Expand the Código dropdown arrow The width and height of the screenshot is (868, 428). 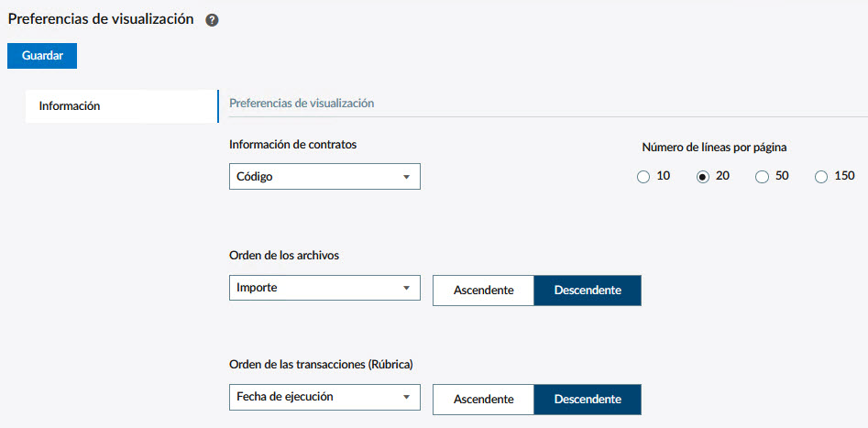[406, 178]
